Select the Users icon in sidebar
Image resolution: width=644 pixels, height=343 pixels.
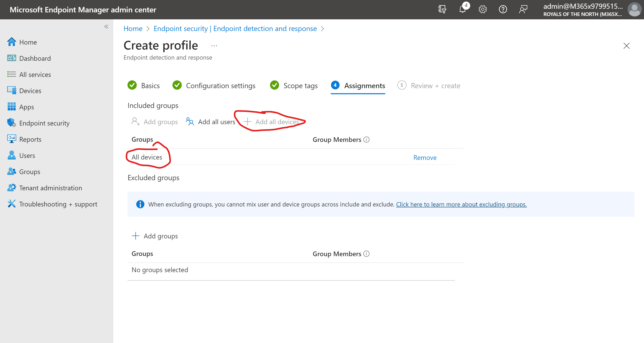[11, 155]
